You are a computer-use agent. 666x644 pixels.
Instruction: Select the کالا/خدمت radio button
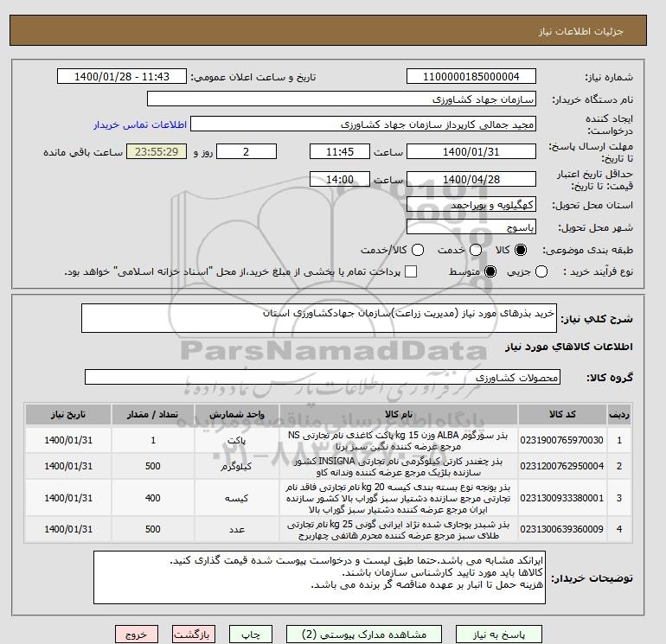(418, 250)
